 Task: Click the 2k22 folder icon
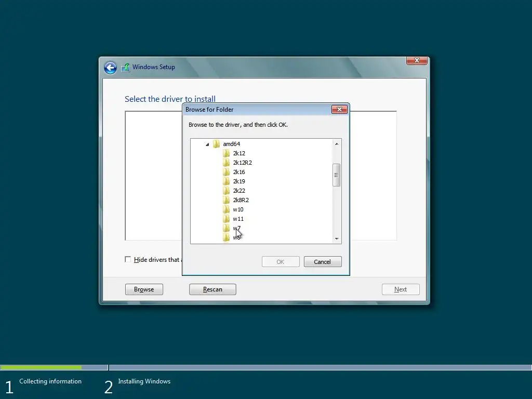tap(227, 191)
